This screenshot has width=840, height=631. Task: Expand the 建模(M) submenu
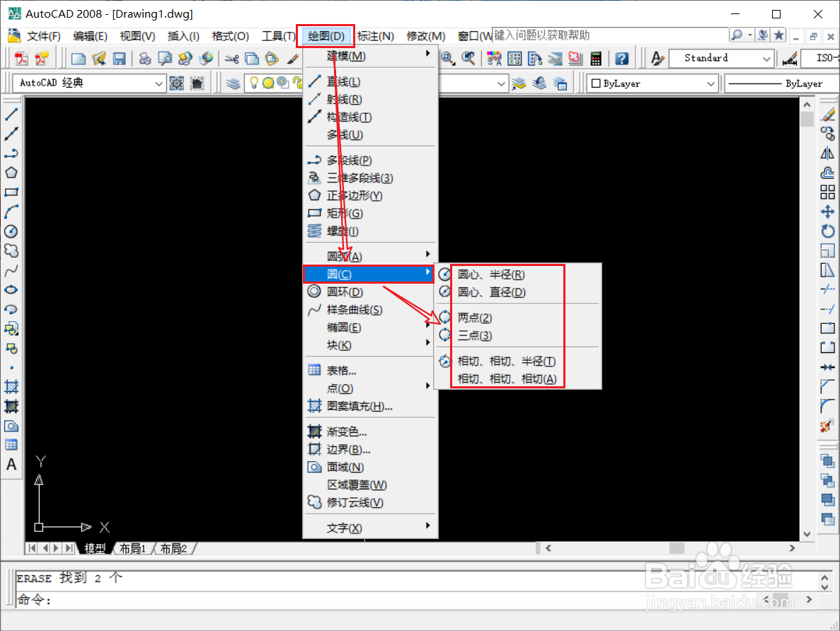[369, 56]
